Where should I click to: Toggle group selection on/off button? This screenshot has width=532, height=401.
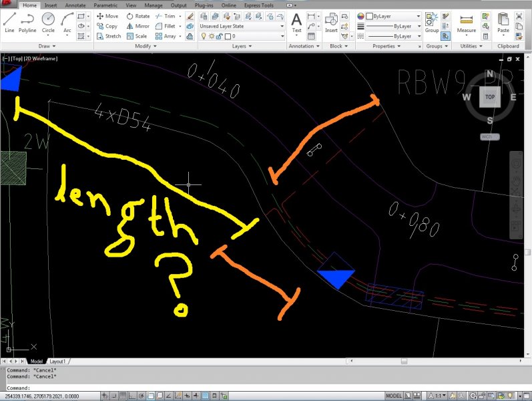pyautogui.click(x=445, y=36)
